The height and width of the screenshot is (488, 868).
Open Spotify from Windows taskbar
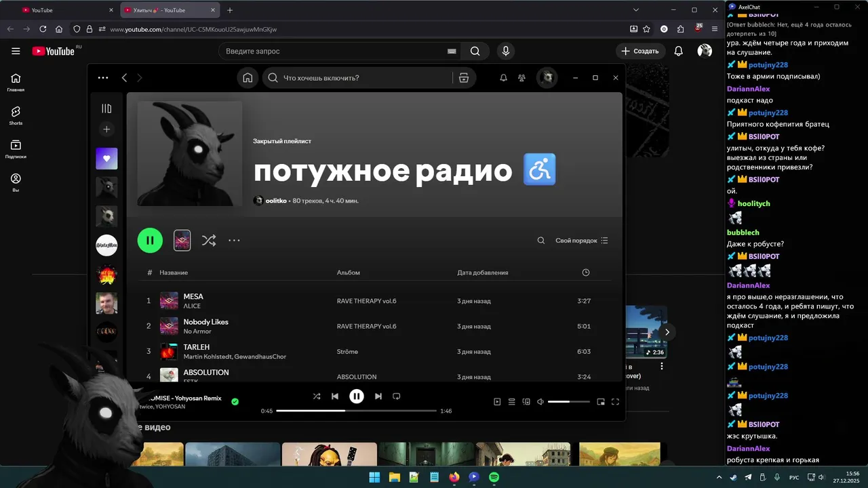click(x=494, y=477)
